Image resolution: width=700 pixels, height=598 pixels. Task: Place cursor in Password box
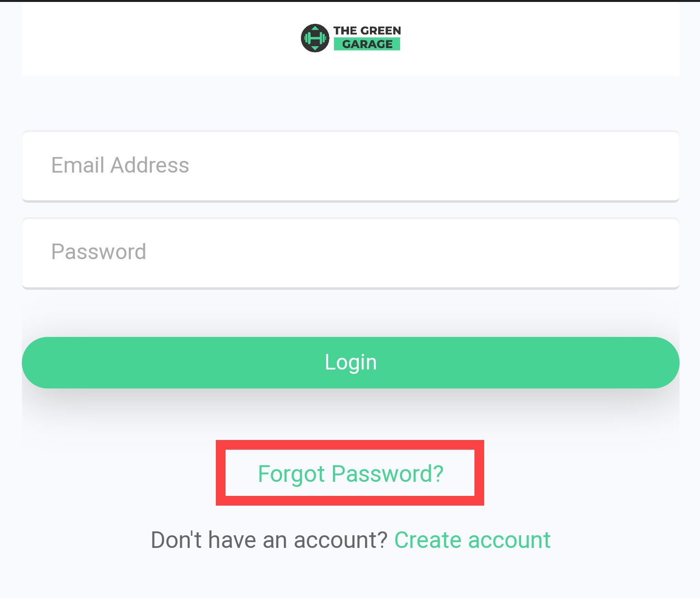[350, 253]
